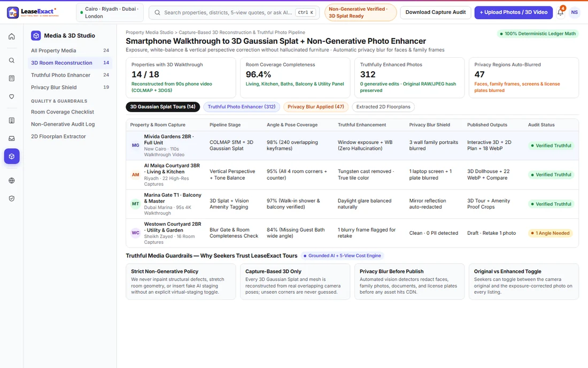
Task: Click the Non-Generative Verified status pill
Action: 360,12
